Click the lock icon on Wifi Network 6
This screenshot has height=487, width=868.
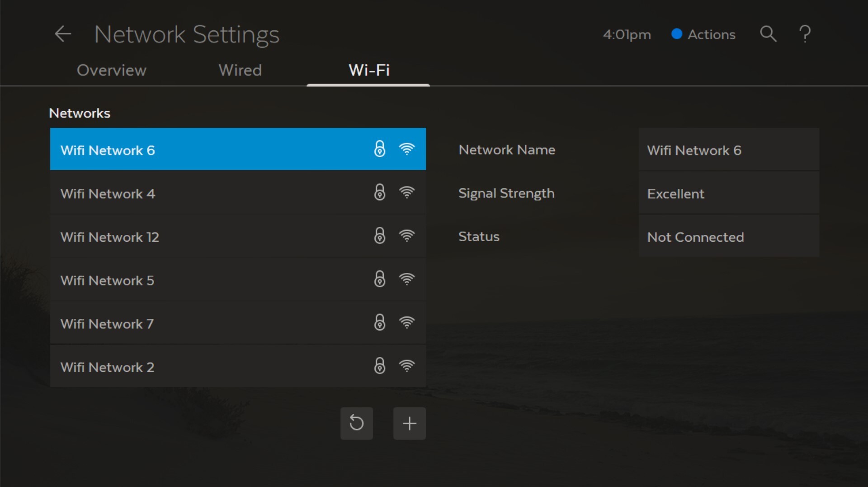[x=379, y=149]
